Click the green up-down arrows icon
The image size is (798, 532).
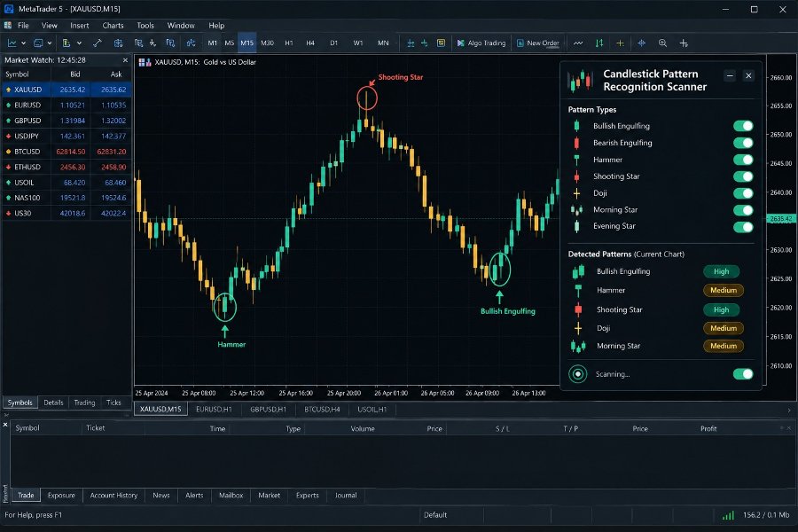pyautogui.click(x=599, y=43)
